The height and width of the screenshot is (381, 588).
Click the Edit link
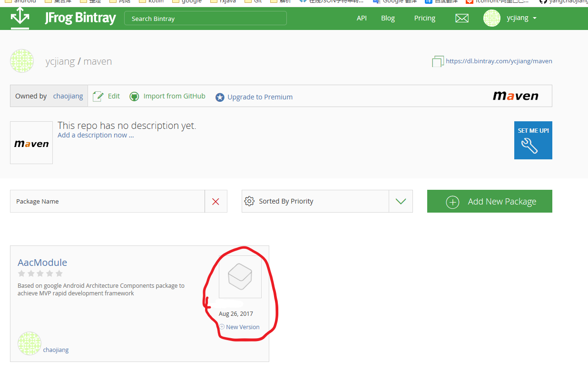[114, 96]
